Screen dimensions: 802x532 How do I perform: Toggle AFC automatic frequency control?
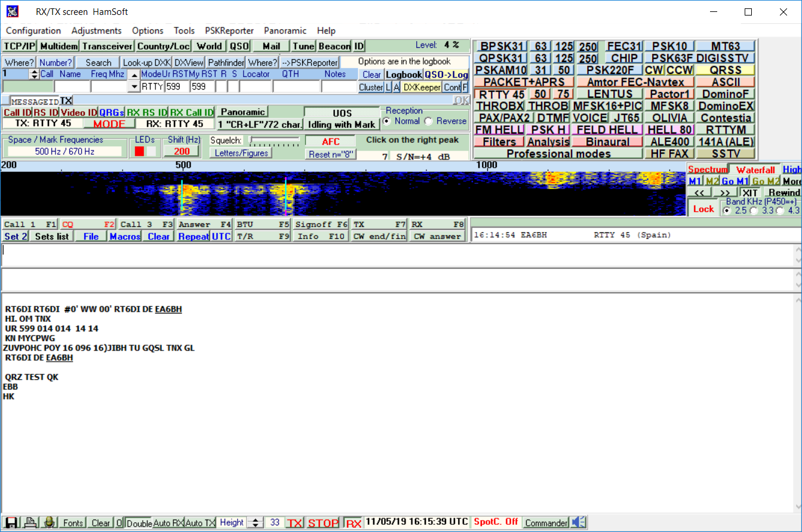pos(330,142)
